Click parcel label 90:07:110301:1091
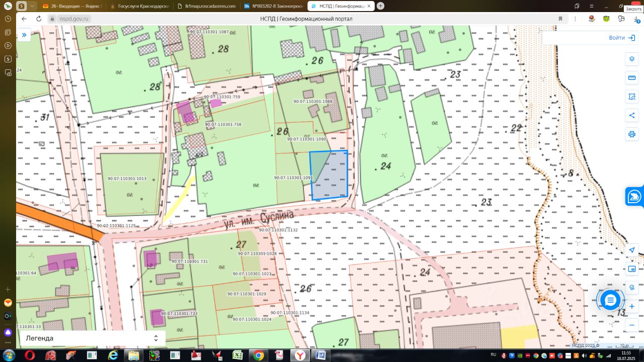This screenshot has width=644, height=362. (293, 177)
